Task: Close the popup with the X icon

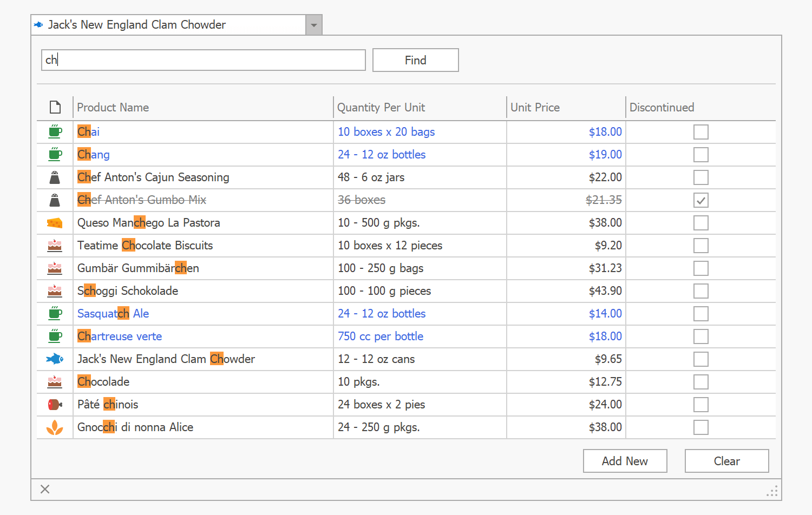Action: click(x=45, y=489)
